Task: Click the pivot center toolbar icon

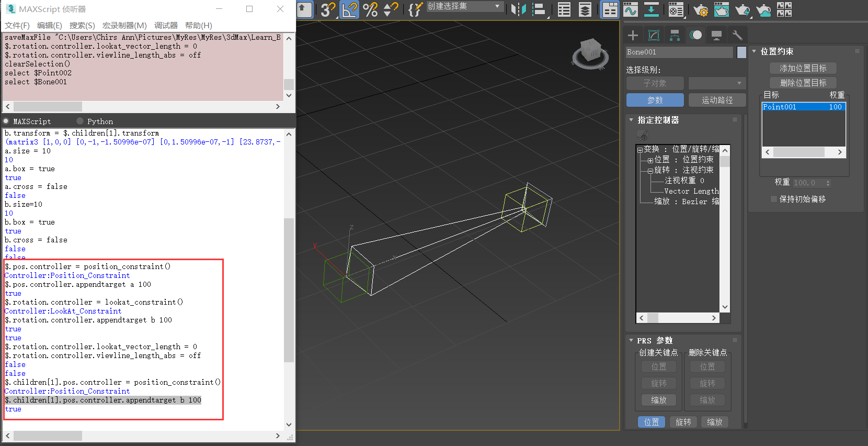Action: [304, 9]
